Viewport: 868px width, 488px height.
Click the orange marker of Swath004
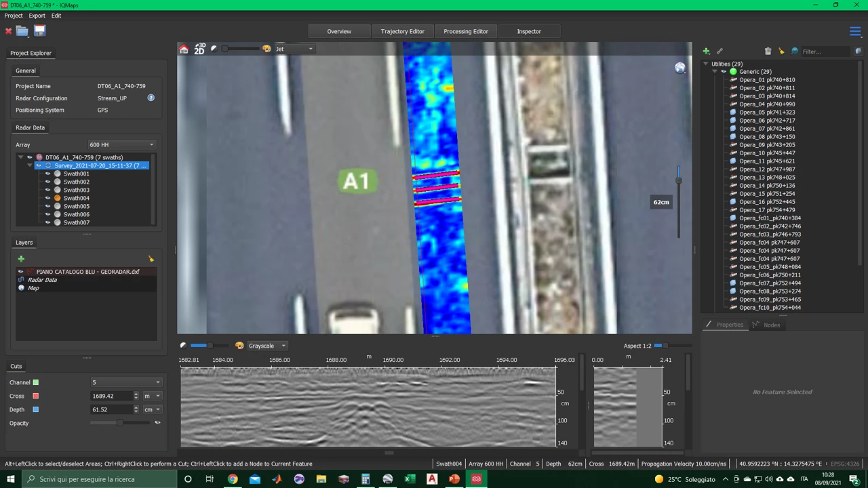pyautogui.click(x=58, y=198)
